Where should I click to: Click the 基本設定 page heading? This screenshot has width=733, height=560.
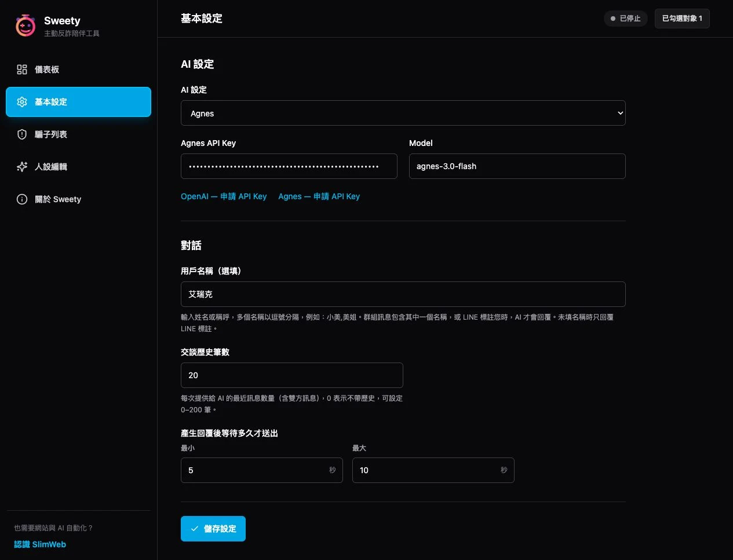(x=201, y=19)
